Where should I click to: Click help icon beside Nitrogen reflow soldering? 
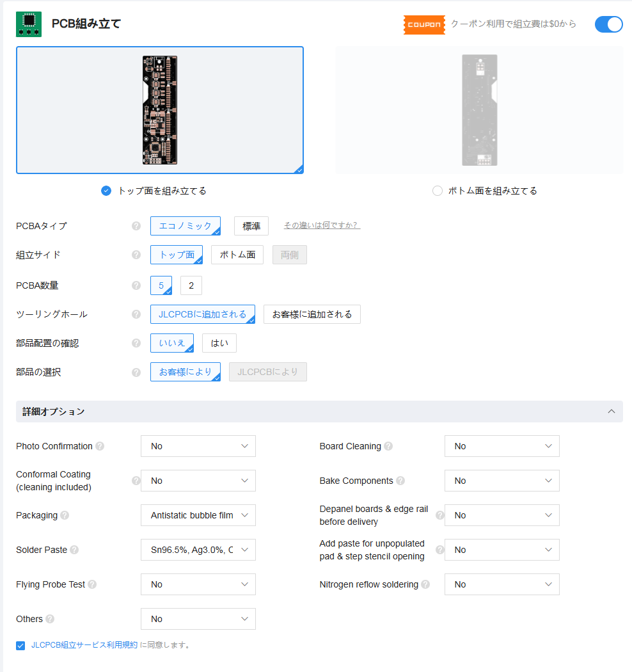[425, 584]
